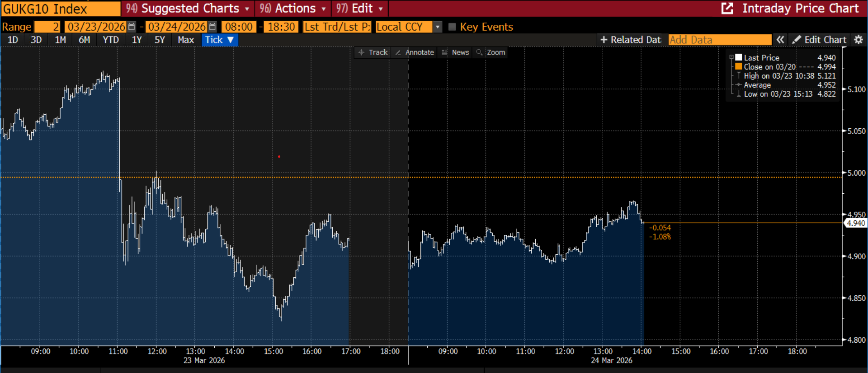Collapse the legend tree box toggle
The image size is (868, 373).
click(731, 57)
